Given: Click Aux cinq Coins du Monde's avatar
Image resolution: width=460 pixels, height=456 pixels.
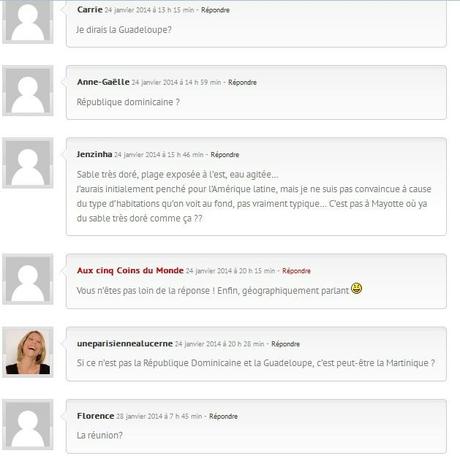Looking at the screenshot, I should [x=28, y=279].
